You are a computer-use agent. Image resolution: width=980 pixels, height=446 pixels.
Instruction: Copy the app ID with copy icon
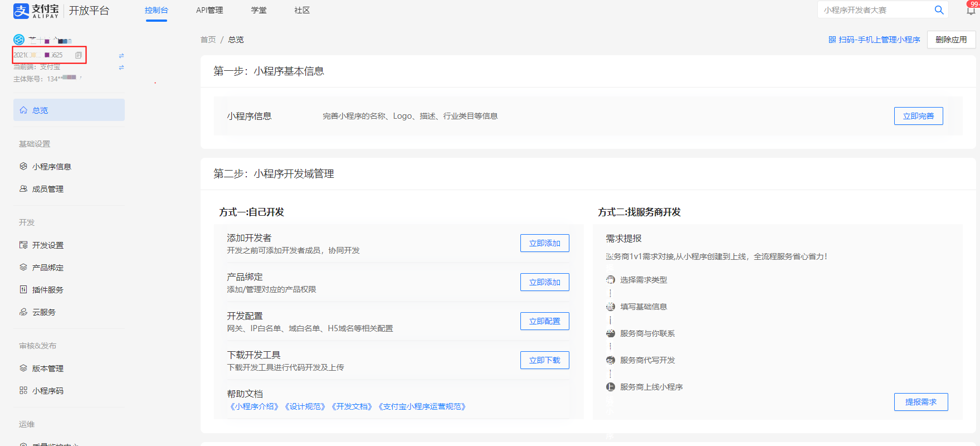(x=79, y=55)
